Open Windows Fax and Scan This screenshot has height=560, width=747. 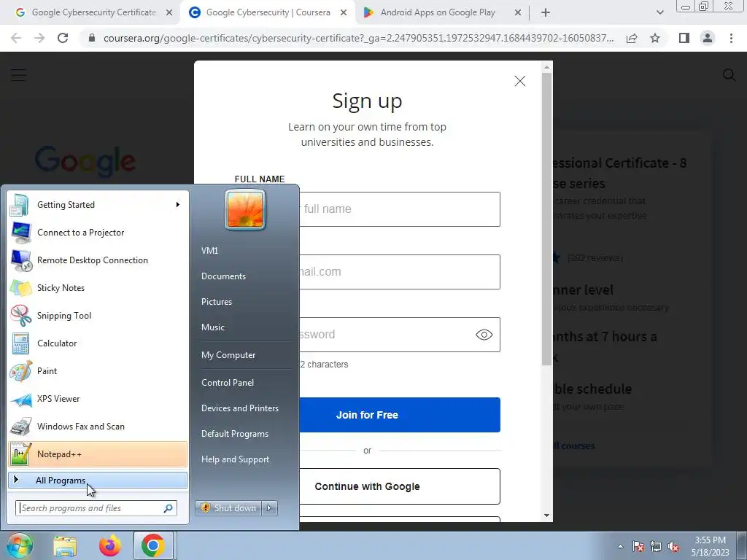pos(98,426)
